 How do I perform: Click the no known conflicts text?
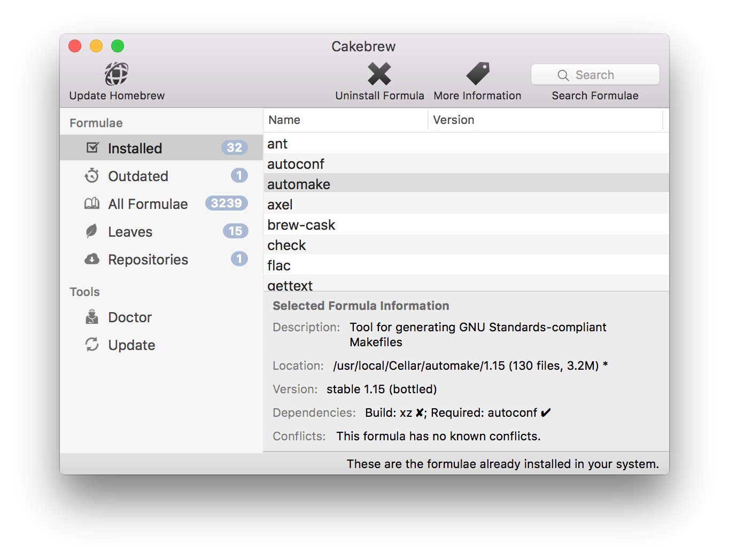click(438, 437)
